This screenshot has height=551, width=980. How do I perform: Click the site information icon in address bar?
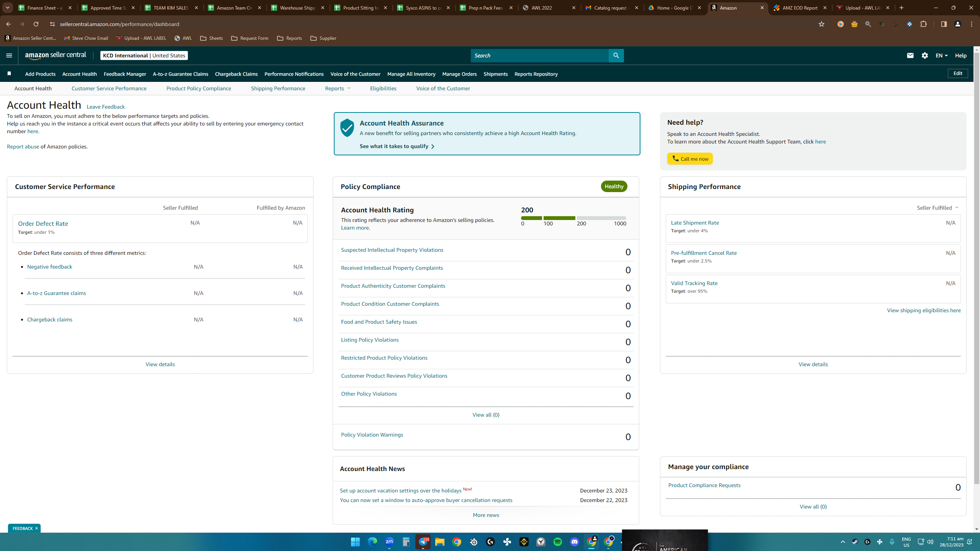(x=52, y=24)
